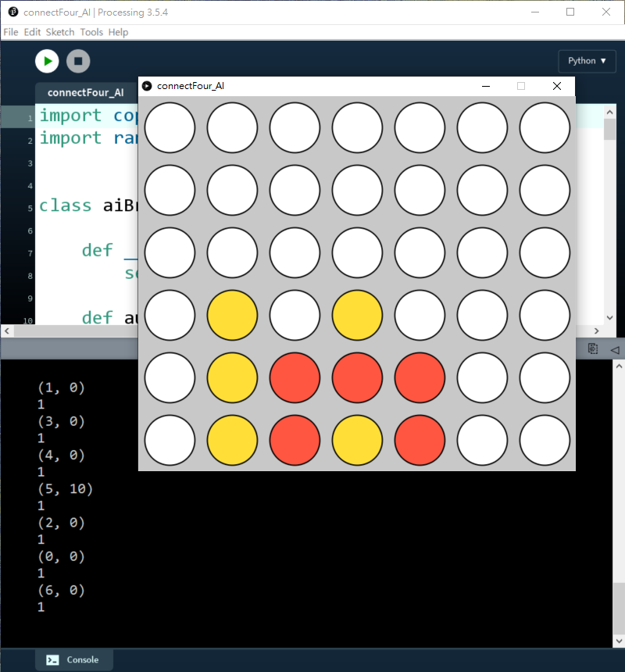Viewport: 625px width, 672px height.
Task: Click the connectFour_AI sketch window icon
Action: coord(147,86)
